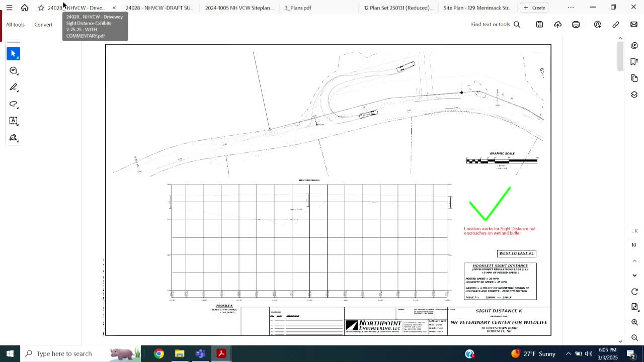Screen dimensions: 644x362
Task: Open the weather widget showing 27°F Sunny
Action: click(x=533, y=353)
